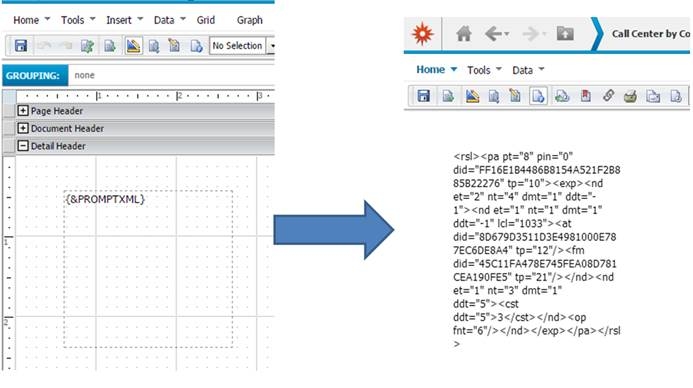Select the highlighted Design Mode ruler icon in the editor
Viewport: 693px width, 388px height.
coord(133,46)
